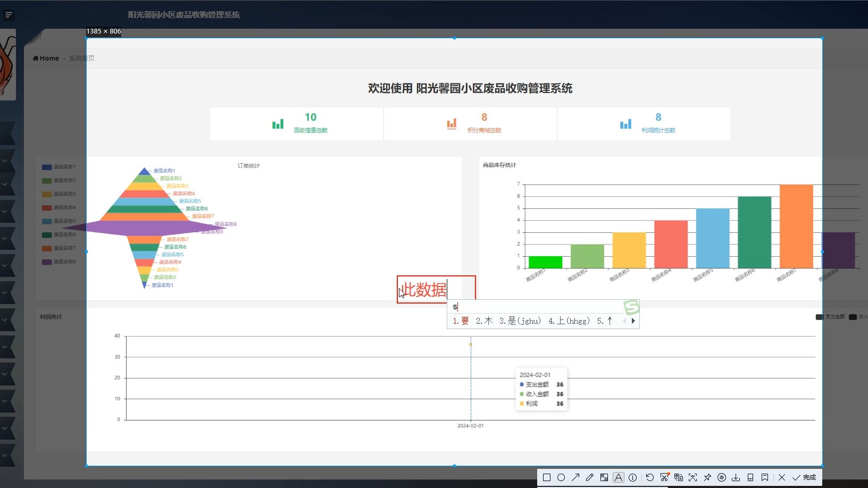Click the 2024-02-01 data point marker
868x488 pixels.
[x=471, y=344]
